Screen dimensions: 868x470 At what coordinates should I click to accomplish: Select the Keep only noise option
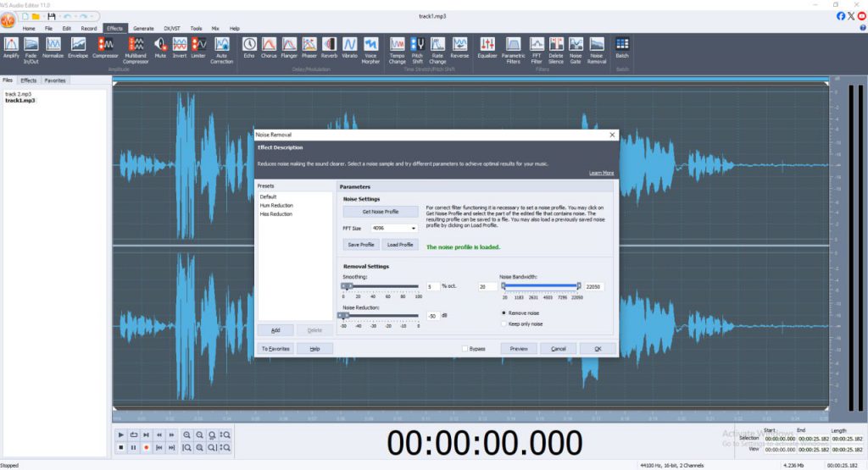coord(503,323)
